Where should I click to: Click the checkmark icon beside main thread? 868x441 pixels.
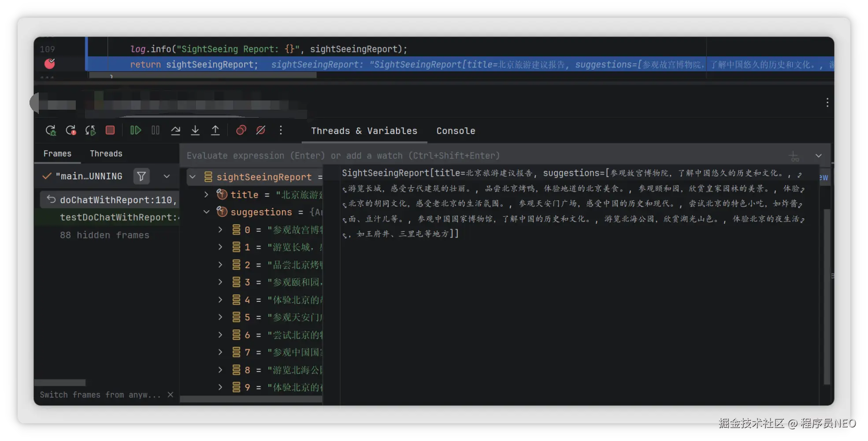pyautogui.click(x=47, y=176)
